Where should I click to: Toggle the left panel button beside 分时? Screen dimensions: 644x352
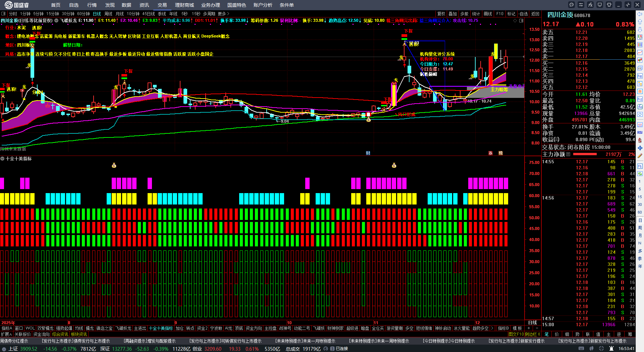(3, 14)
